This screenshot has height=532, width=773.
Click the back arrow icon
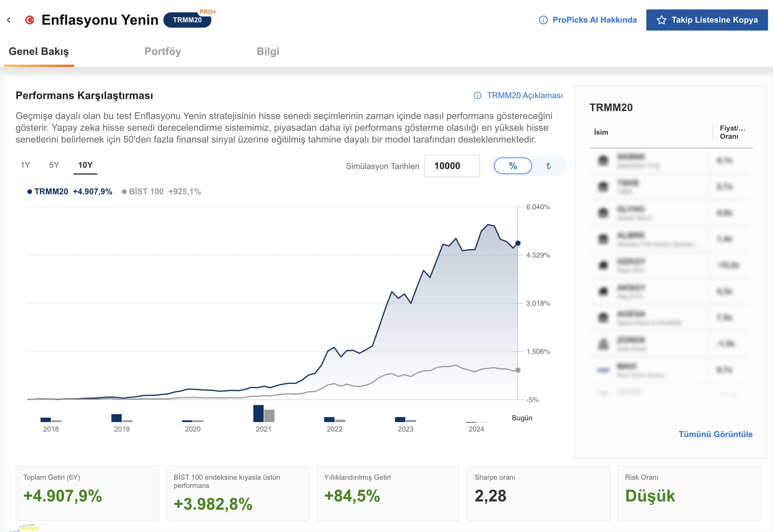pos(9,20)
